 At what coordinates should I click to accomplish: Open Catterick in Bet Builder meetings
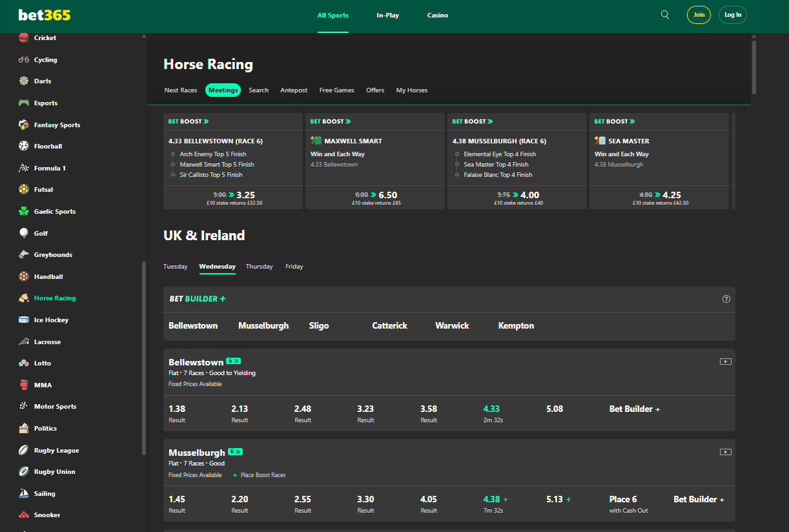pos(389,326)
